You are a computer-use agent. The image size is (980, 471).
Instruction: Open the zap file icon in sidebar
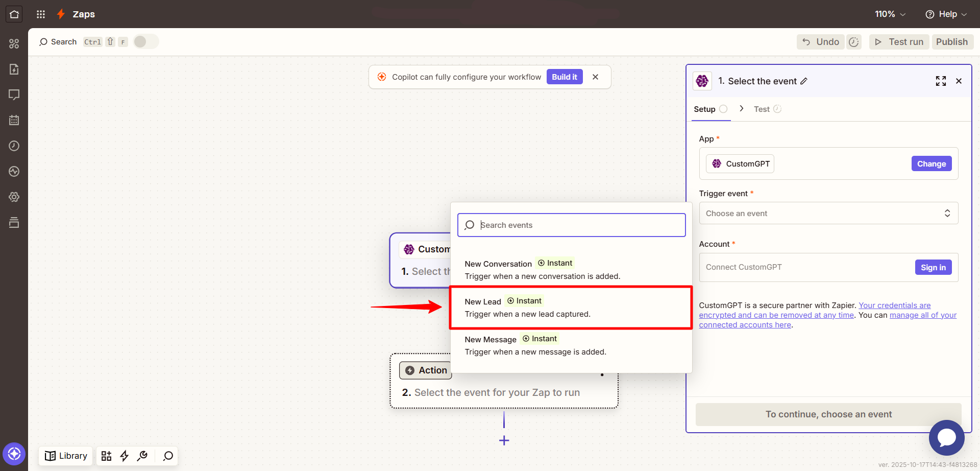click(14, 69)
